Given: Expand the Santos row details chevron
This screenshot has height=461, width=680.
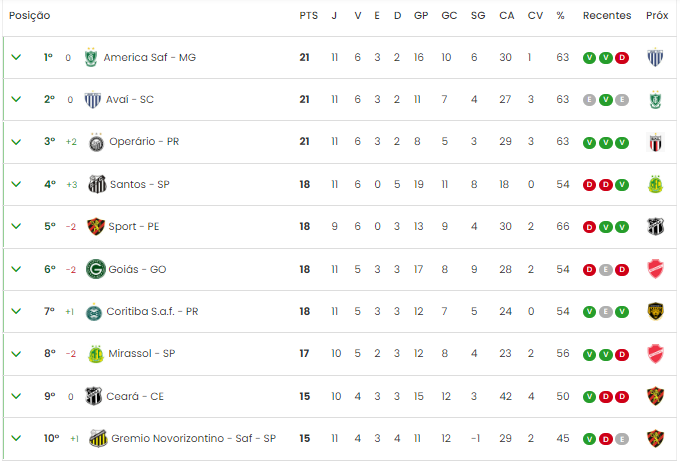Looking at the screenshot, I should coord(16,184).
